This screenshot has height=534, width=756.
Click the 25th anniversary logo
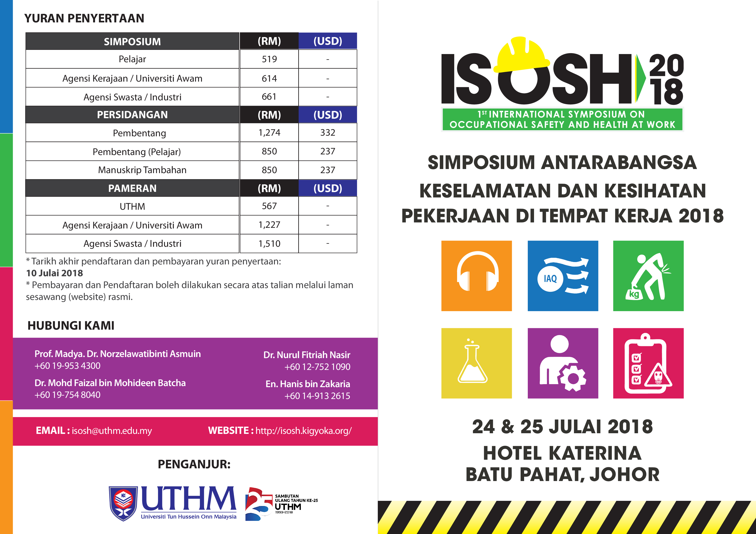[259, 504]
